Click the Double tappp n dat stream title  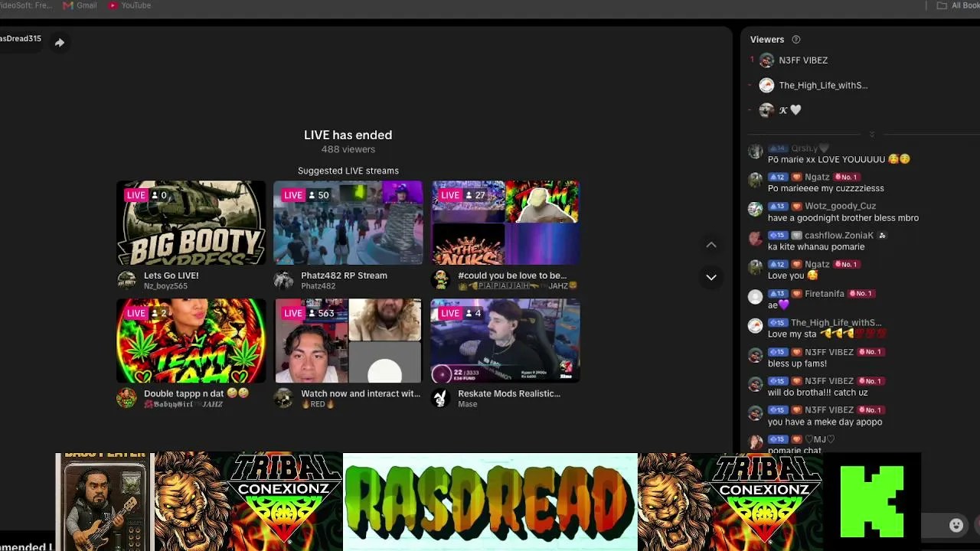[196, 393]
